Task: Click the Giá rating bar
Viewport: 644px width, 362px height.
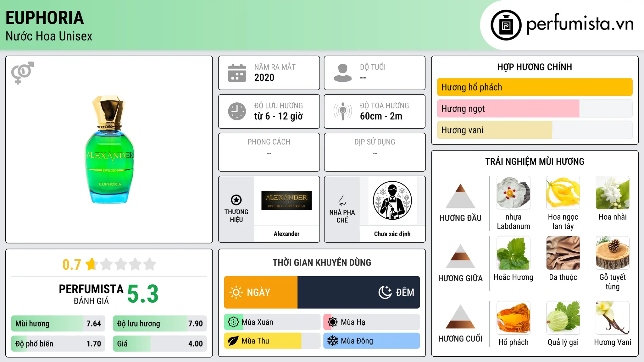Action: click(160, 343)
